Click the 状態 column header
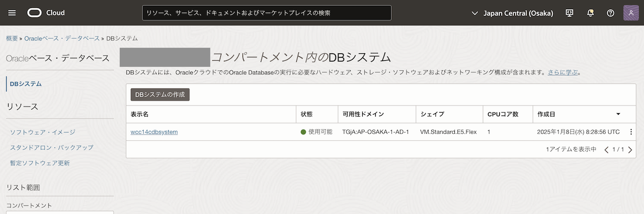644x214 pixels. [x=307, y=115]
